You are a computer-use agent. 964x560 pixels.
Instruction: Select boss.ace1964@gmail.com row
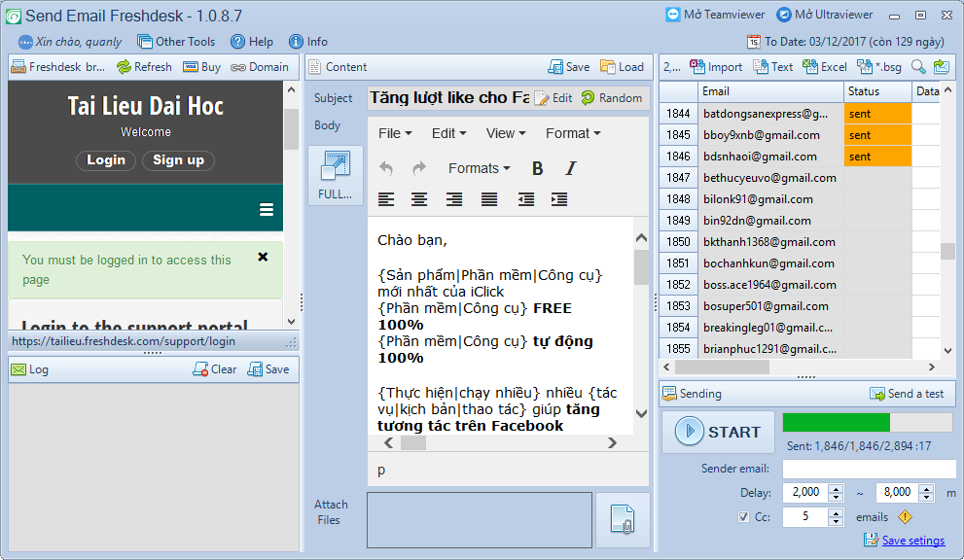[x=769, y=285]
